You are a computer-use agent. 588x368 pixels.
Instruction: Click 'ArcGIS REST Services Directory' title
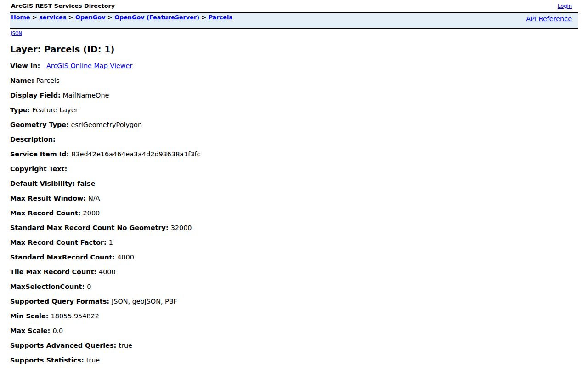(63, 6)
